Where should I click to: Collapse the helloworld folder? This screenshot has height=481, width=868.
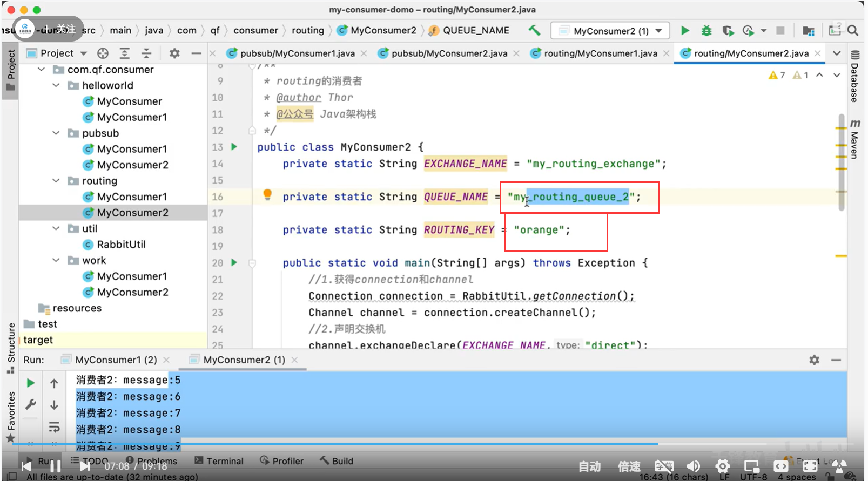tap(56, 85)
